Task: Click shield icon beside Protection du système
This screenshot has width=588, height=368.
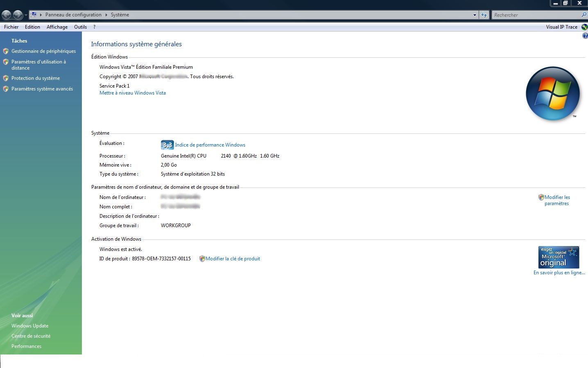Action: (x=6, y=78)
